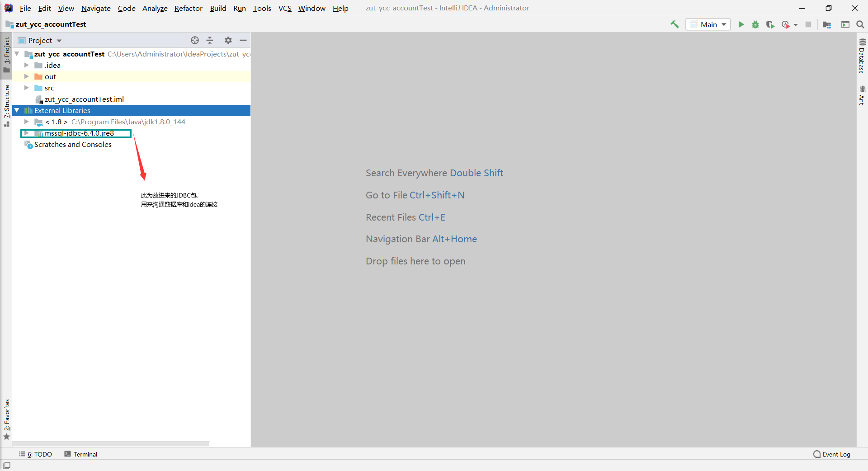The height and width of the screenshot is (471, 868).
Task: Hide the Project tool window
Action: click(x=243, y=40)
